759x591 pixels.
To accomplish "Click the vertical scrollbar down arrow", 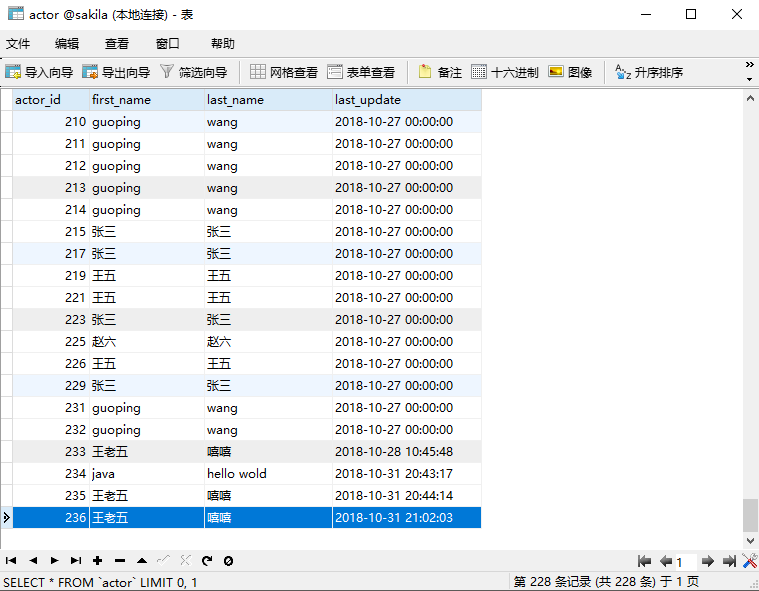I will tap(750, 540).
